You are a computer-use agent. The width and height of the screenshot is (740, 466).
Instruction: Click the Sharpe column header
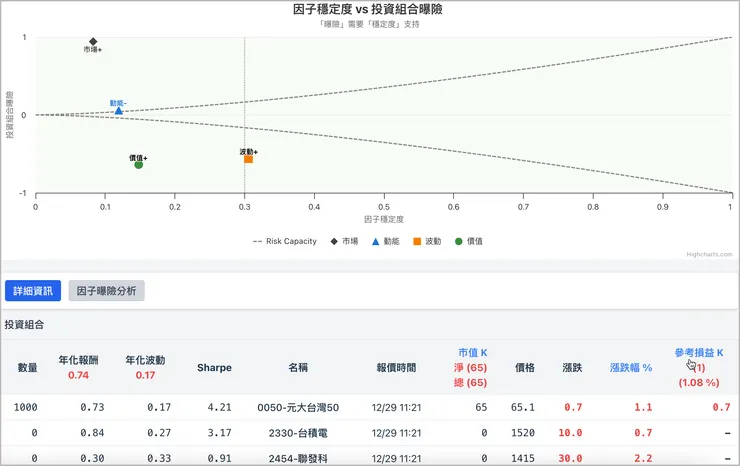(x=214, y=367)
